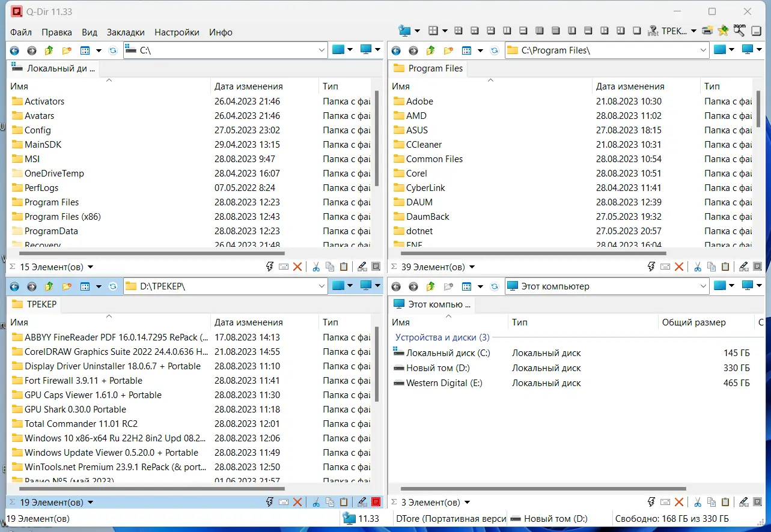
Task: Click the four-pane grid layout icon
Action: tap(433, 31)
